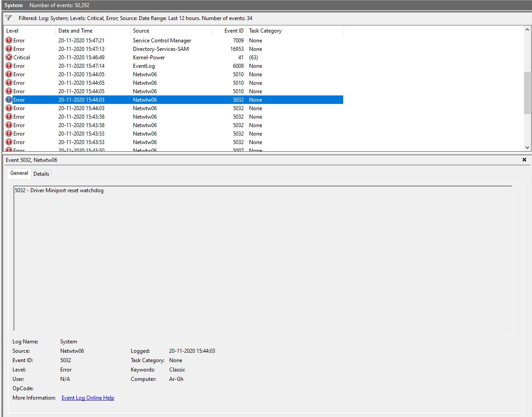Close the event details pane
532x417 pixels.
[524, 160]
